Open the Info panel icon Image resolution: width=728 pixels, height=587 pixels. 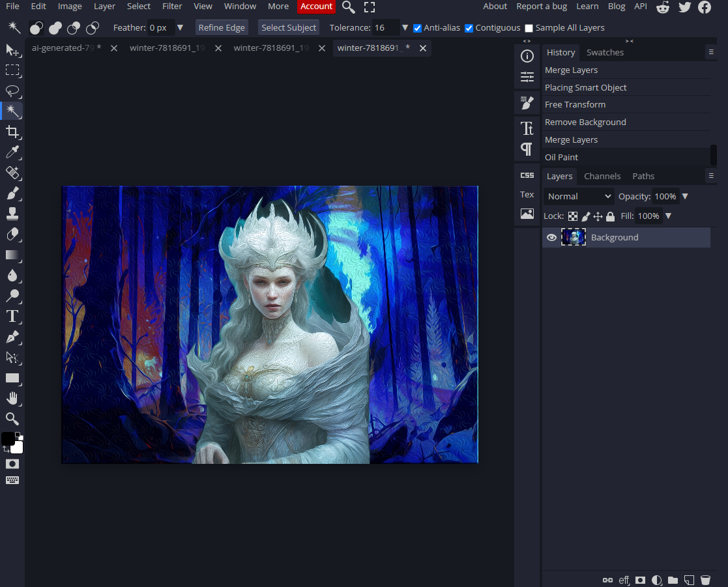tap(527, 56)
